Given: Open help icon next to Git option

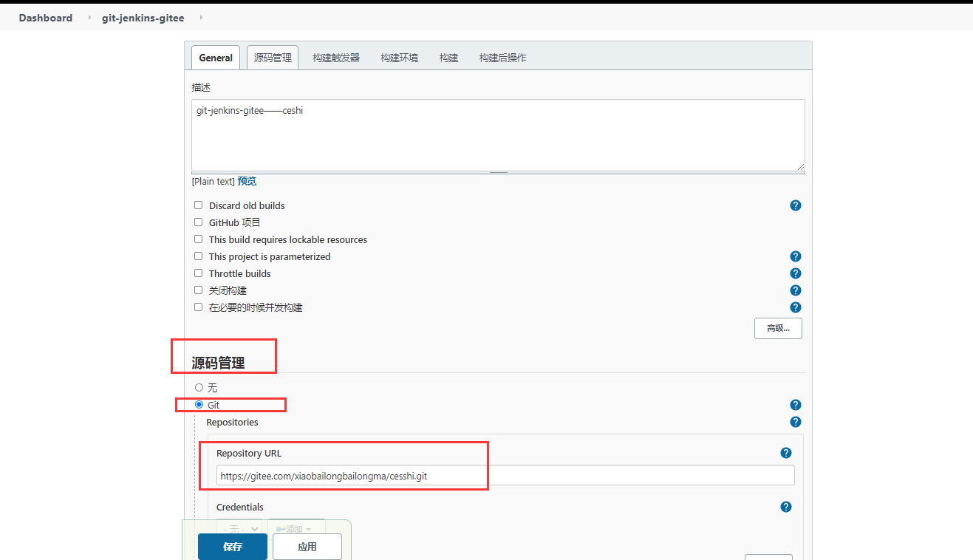Looking at the screenshot, I should [796, 405].
